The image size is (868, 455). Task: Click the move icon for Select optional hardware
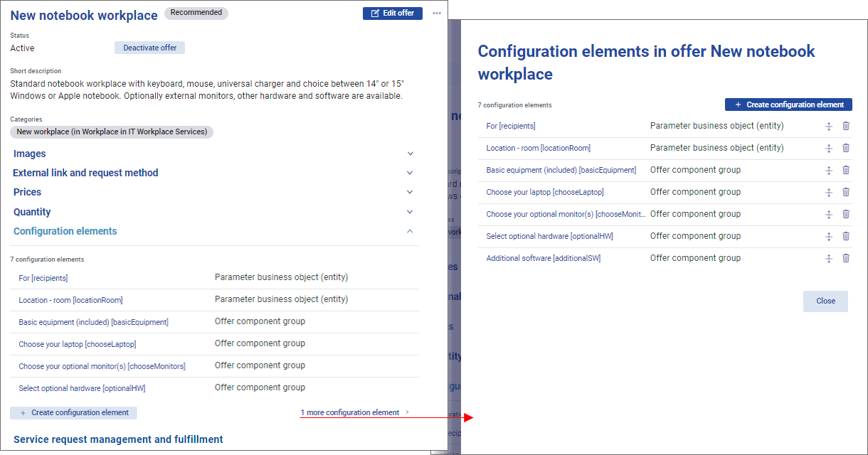click(x=829, y=237)
